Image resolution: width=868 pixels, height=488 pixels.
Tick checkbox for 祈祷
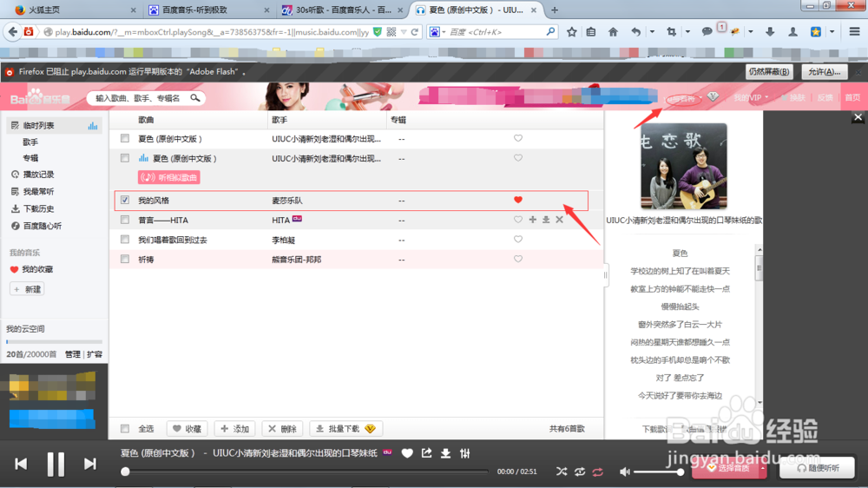[x=125, y=260]
